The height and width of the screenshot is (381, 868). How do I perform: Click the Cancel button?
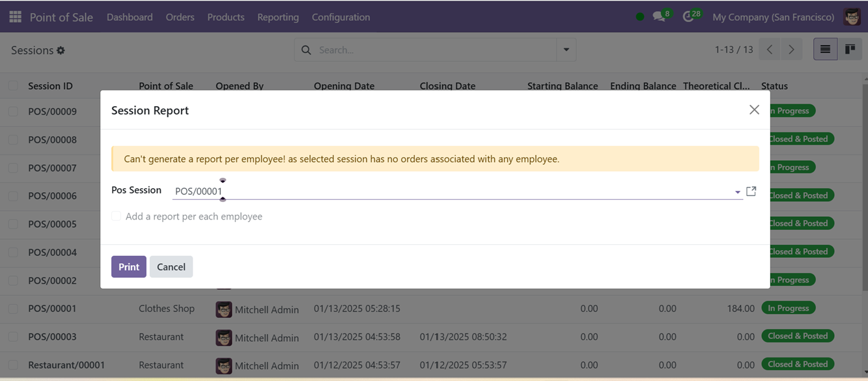coord(171,266)
